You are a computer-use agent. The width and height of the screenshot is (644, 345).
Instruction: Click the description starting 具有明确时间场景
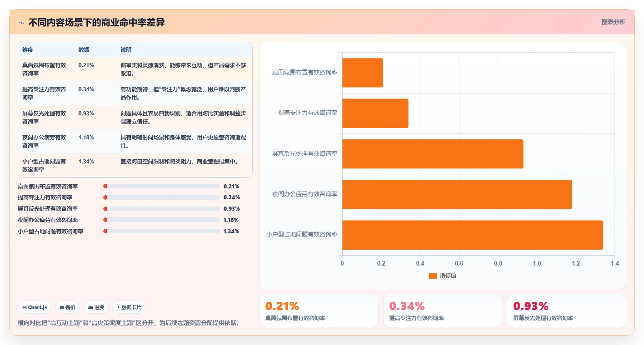(x=183, y=141)
